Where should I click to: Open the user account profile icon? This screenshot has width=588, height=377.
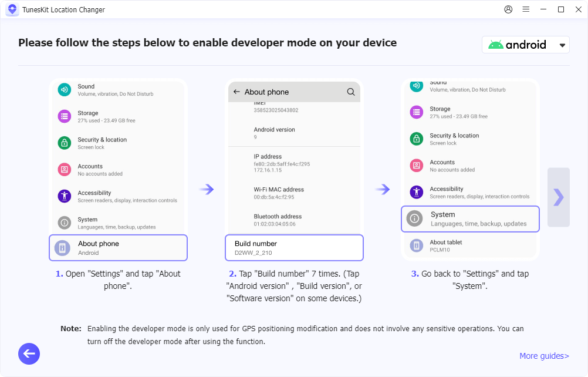[508, 9]
